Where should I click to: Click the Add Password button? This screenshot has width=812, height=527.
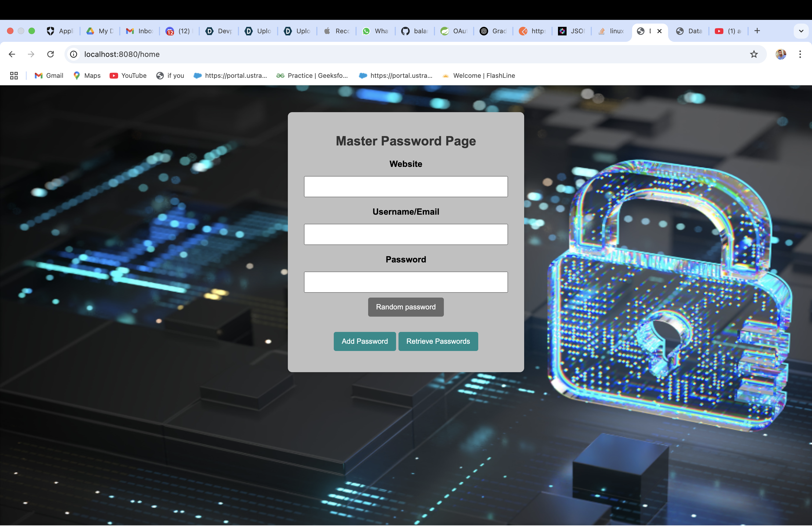364,341
